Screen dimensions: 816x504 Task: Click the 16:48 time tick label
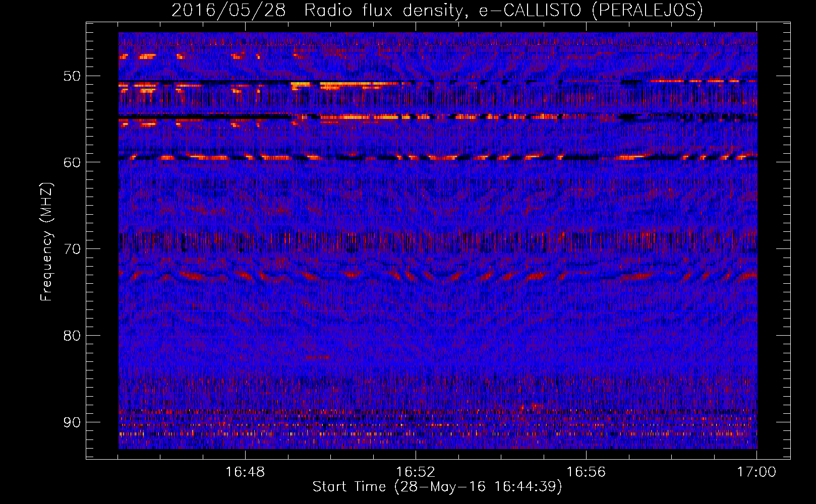click(245, 472)
